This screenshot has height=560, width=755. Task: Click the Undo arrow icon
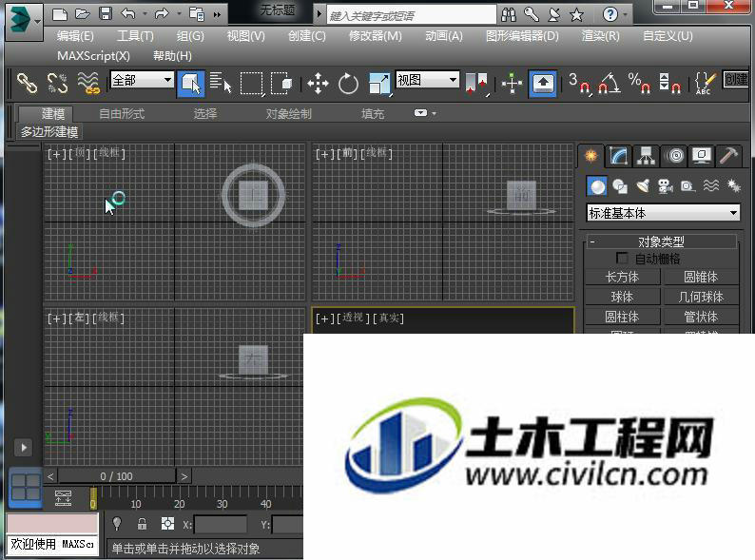[127, 14]
